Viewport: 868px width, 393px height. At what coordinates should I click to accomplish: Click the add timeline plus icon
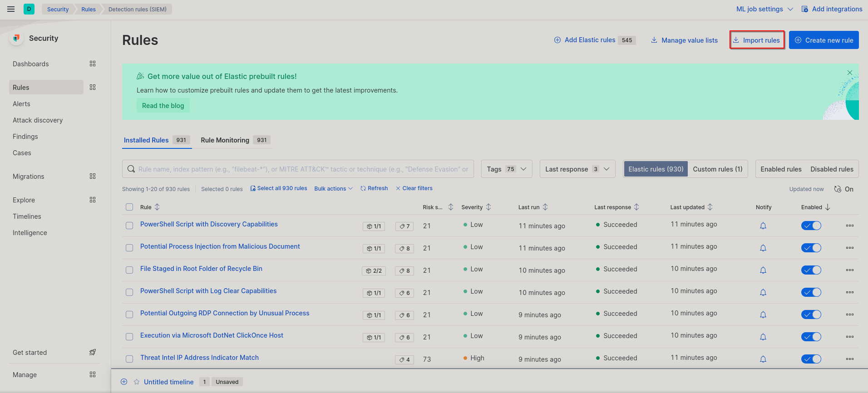124,382
